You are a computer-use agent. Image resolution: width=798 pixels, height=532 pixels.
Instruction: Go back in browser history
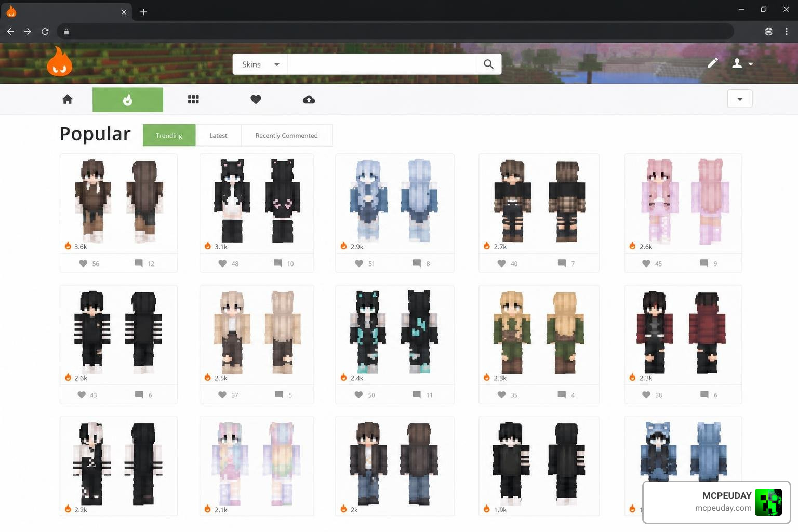coord(10,31)
